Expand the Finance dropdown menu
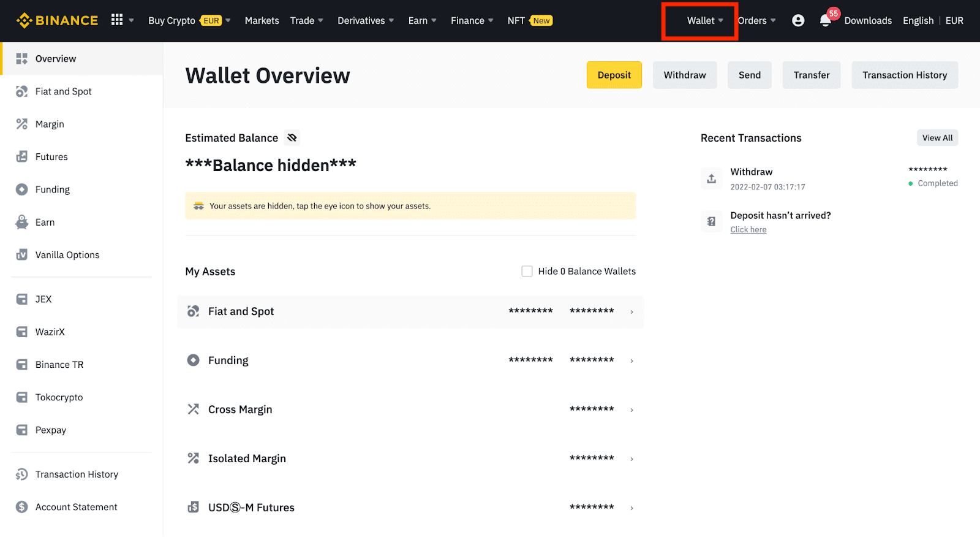 point(472,20)
